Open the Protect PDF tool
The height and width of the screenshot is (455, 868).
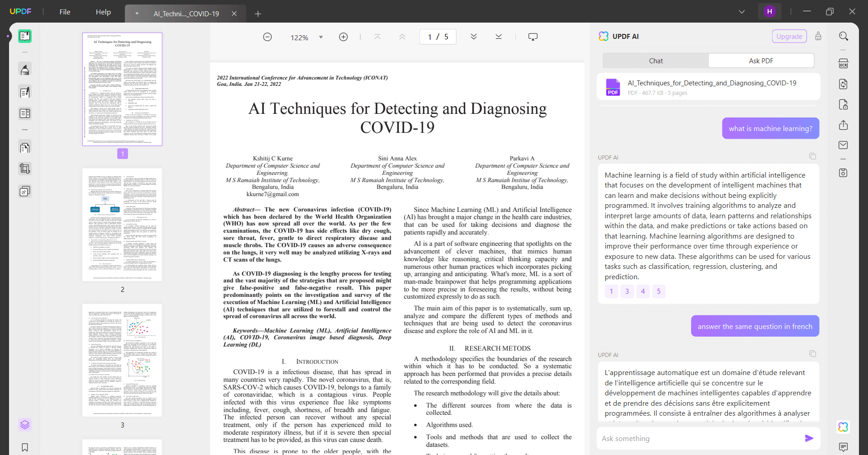click(x=844, y=104)
